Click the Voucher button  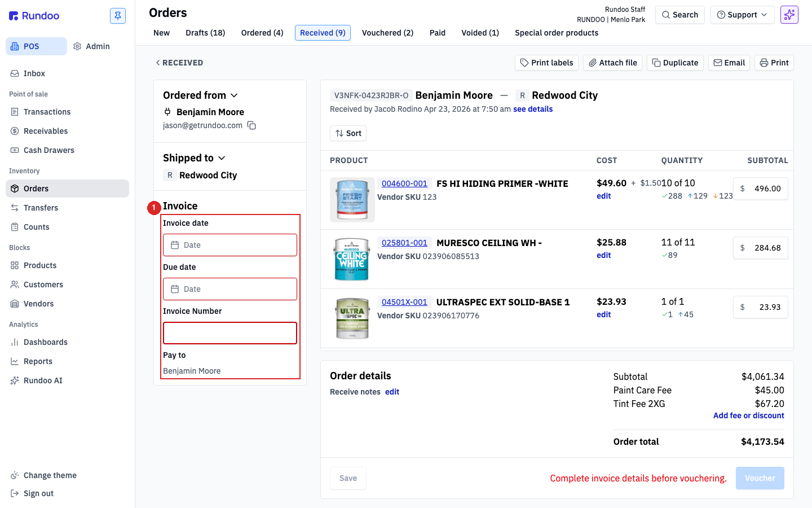760,478
